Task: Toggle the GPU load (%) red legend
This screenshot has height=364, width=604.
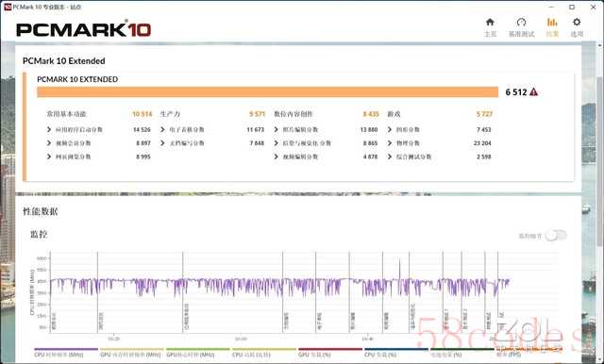Action: click(x=330, y=353)
